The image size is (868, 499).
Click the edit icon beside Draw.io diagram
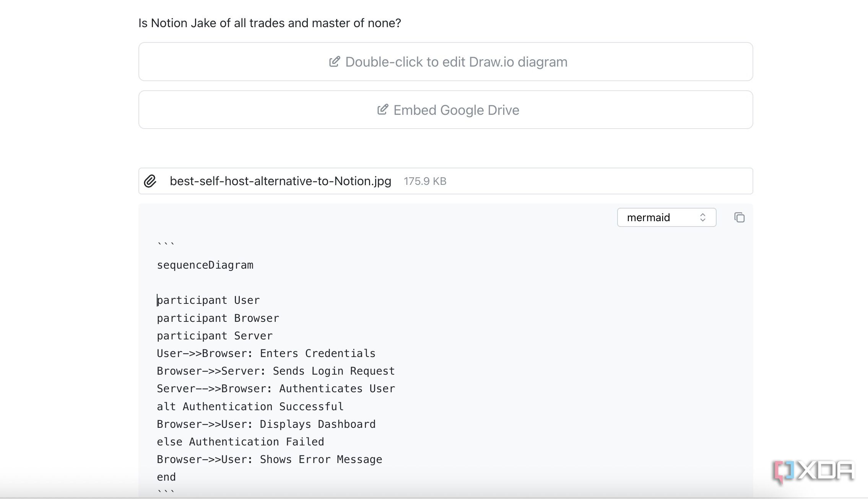click(334, 62)
